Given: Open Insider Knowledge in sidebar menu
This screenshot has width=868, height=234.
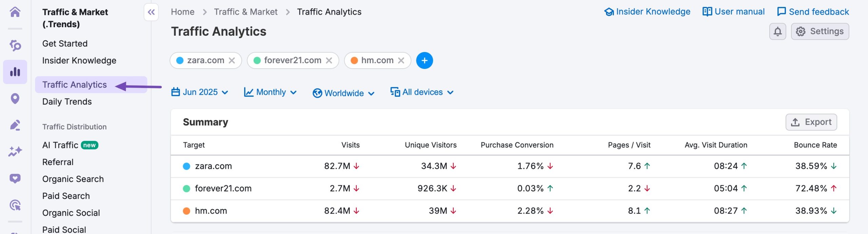Looking at the screenshot, I should pyautogui.click(x=79, y=60).
